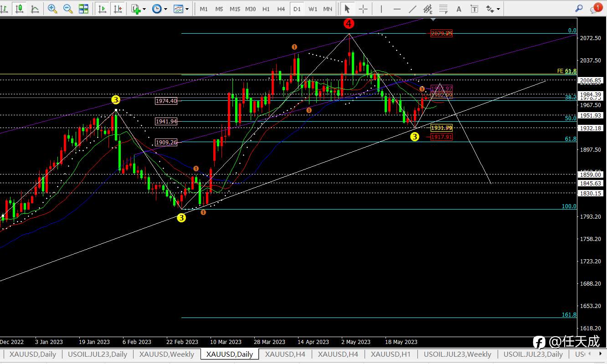
Task: Expand the periods dropdown arrow
Action: (x=165, y=9)
